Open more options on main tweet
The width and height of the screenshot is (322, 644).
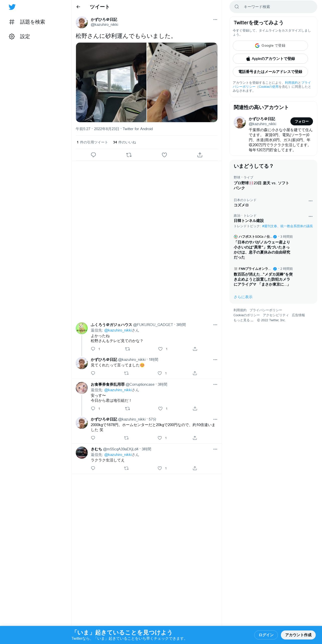click(x=215, y=20)
